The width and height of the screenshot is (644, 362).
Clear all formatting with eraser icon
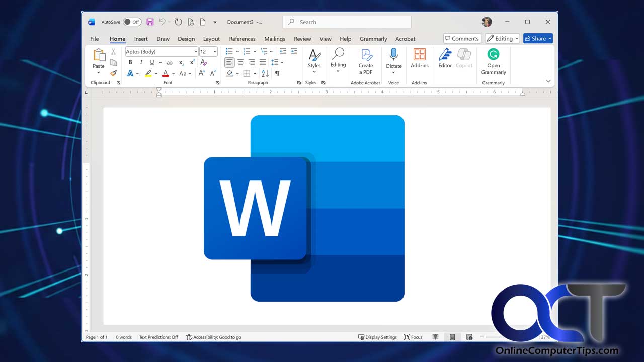[204, 62]
